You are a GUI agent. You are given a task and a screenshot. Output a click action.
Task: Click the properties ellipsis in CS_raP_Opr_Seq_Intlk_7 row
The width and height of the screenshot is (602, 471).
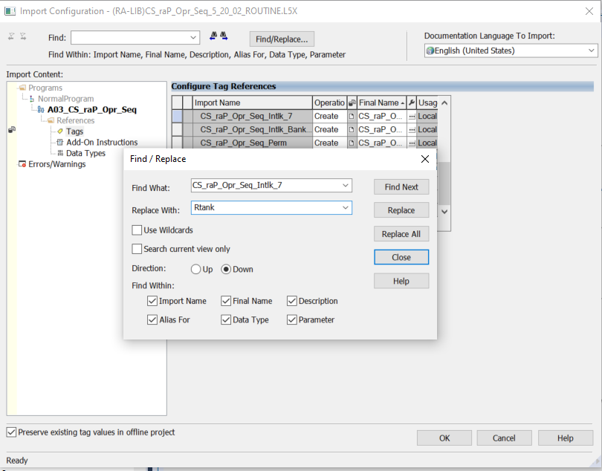(x=412, y=116)
